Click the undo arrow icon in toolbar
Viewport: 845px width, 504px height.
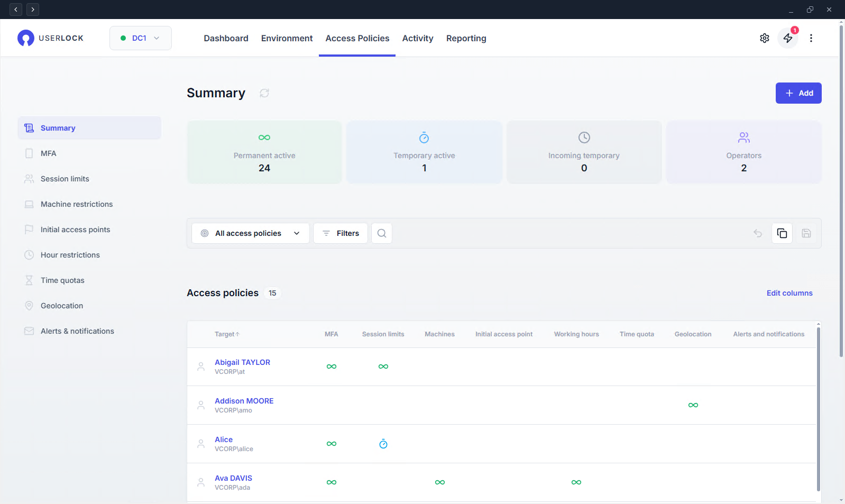click(757, 233)
